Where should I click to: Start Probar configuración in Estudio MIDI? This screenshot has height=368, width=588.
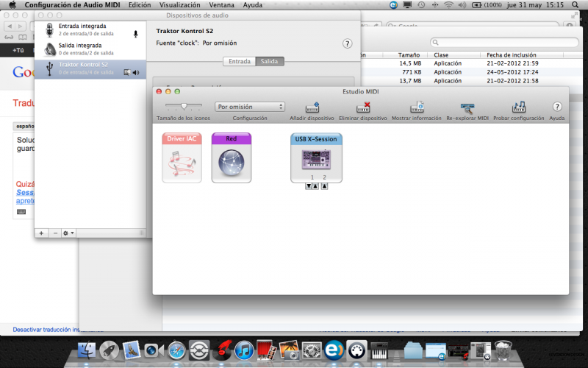click(x=519, y=107)
